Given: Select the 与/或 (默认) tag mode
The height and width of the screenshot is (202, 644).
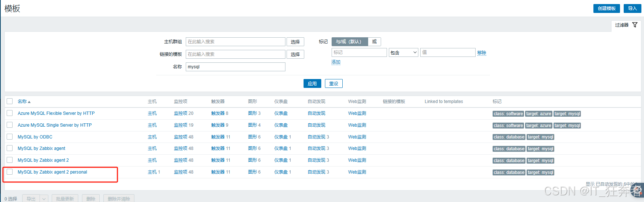Looking at the screenshot, I should (349, 42).
